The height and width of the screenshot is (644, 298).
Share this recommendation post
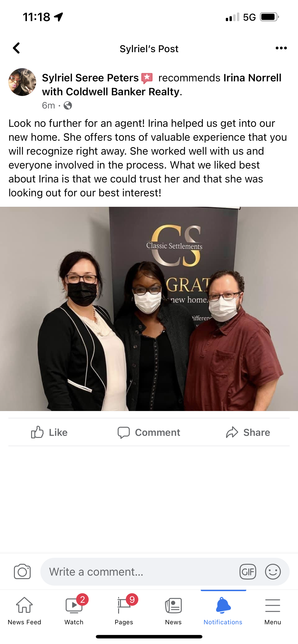pos(248,432)
